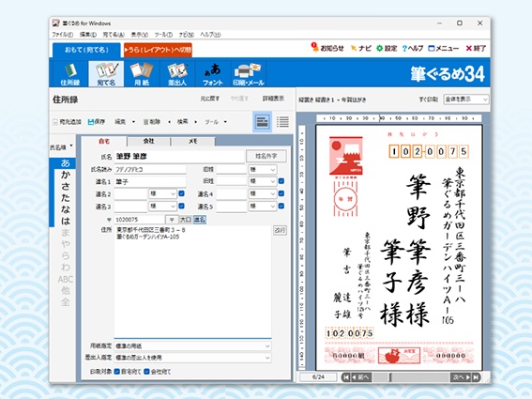532x399 pixels.
Task: Go to next record 次へ
Action: 461,376
